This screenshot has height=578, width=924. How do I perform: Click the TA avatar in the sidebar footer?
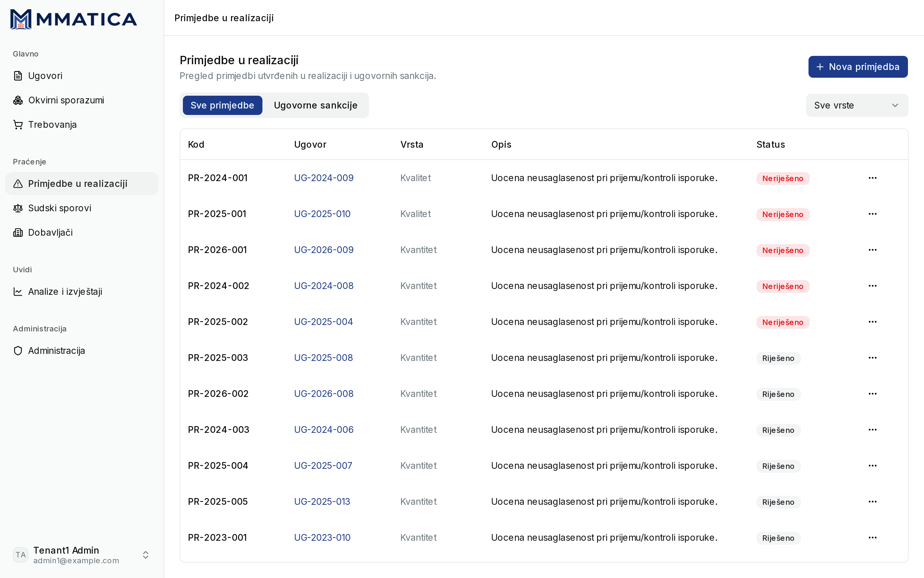tap(21, 555)
